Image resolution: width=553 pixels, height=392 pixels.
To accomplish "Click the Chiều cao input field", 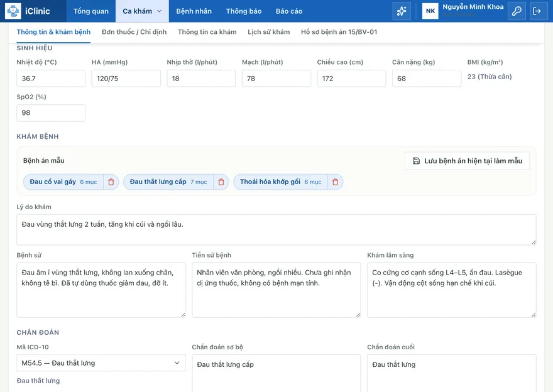I will 351,79.
